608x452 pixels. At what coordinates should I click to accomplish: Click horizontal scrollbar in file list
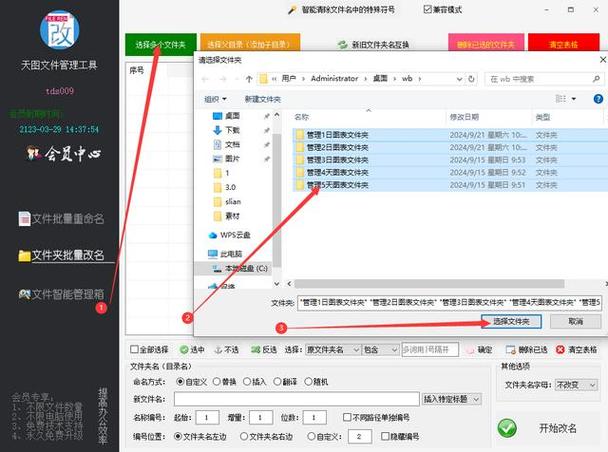[429, 284]
